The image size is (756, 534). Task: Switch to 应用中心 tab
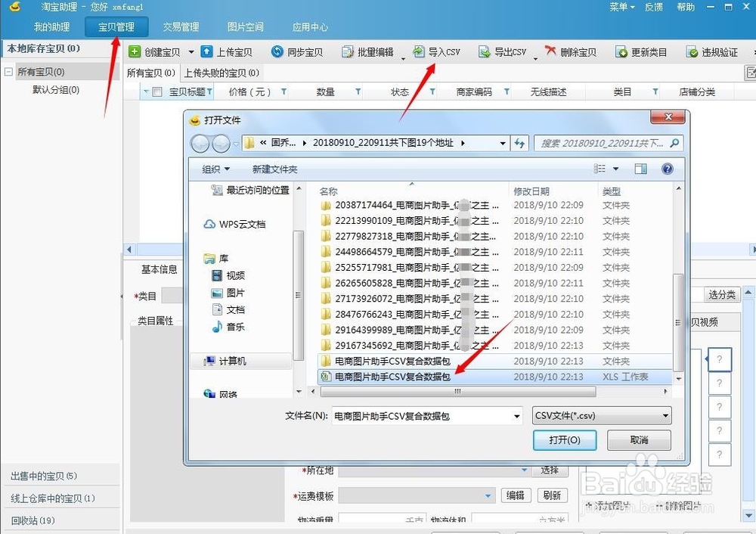coord(310,27)
